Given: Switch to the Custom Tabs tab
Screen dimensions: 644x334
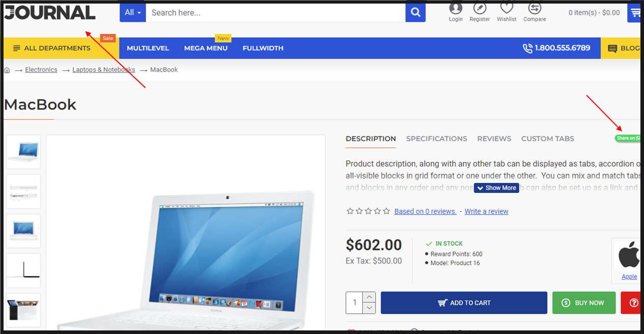Looking at the screenshot, I should (x=548, y=138).
